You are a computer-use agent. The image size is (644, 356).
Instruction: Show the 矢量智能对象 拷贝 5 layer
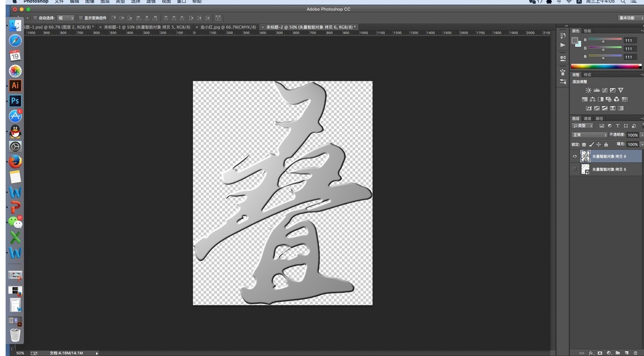pyautogui.click(x=574, y=169)
